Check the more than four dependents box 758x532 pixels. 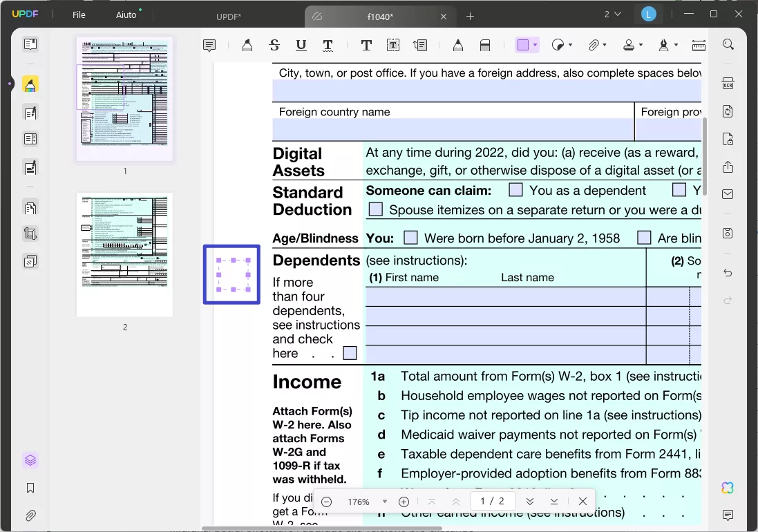click(350, 353)
